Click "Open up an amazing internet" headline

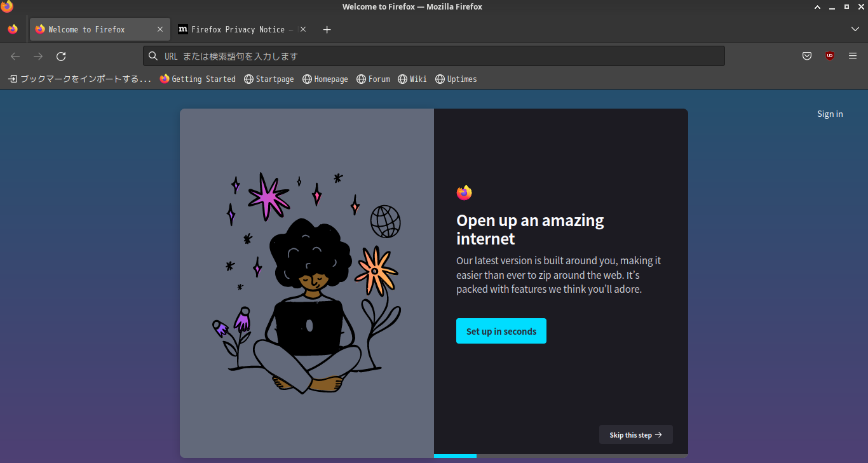tap(530, 229)
